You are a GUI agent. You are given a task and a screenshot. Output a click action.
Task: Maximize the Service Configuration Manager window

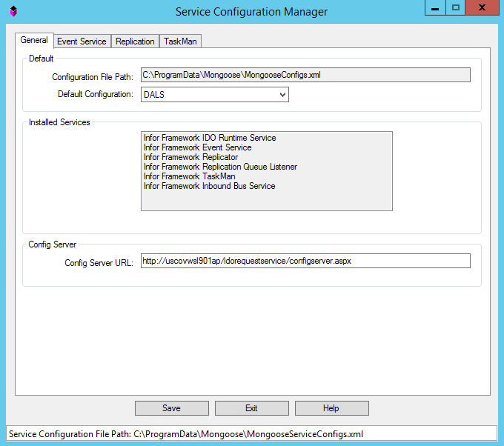click(456, 8)
